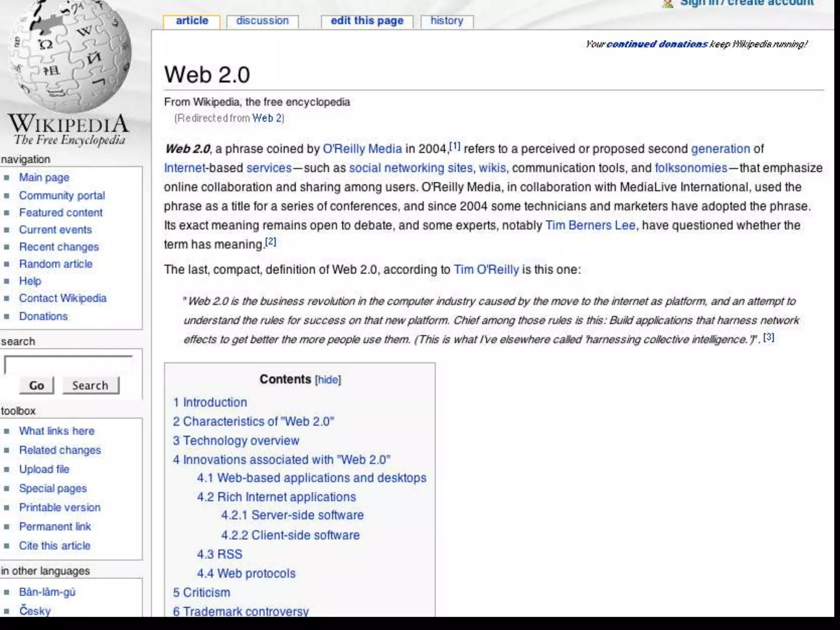840x630 pixels.
Task: Open the O'Reilly Media link
Action: tap(362, 149)
